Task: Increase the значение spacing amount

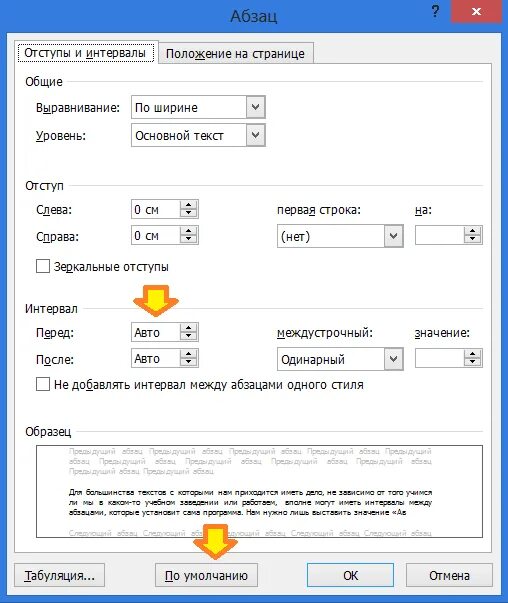Action: (473, 354)
